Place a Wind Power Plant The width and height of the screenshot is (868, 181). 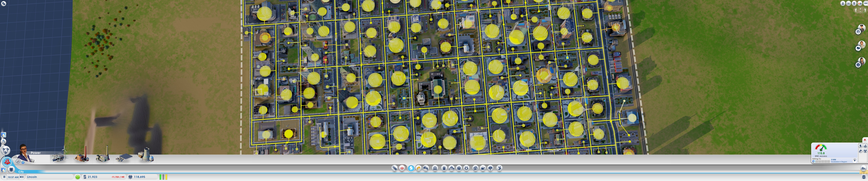[x=60, y=156]
